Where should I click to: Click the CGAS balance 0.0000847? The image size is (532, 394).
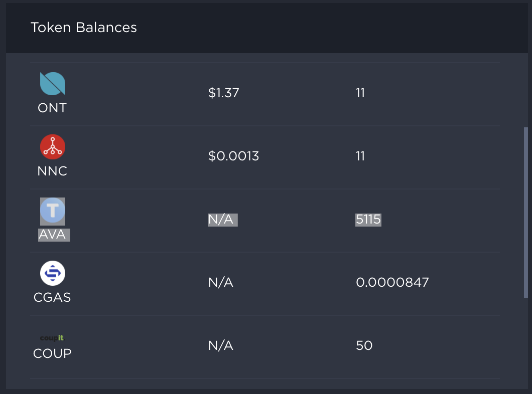tap(392, 283)
